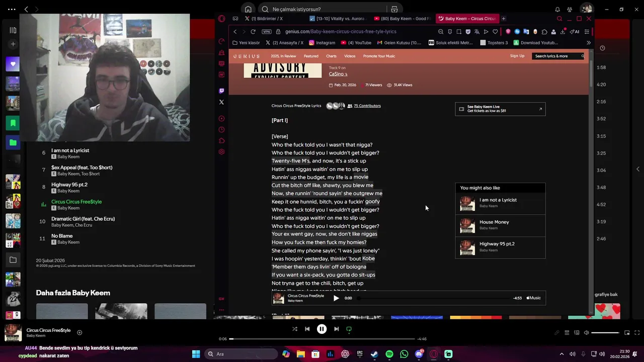The width and height of the screenshot is (644, 362).
Task: Create new playlist with plus icon
Action: click(x=13, y=44)
